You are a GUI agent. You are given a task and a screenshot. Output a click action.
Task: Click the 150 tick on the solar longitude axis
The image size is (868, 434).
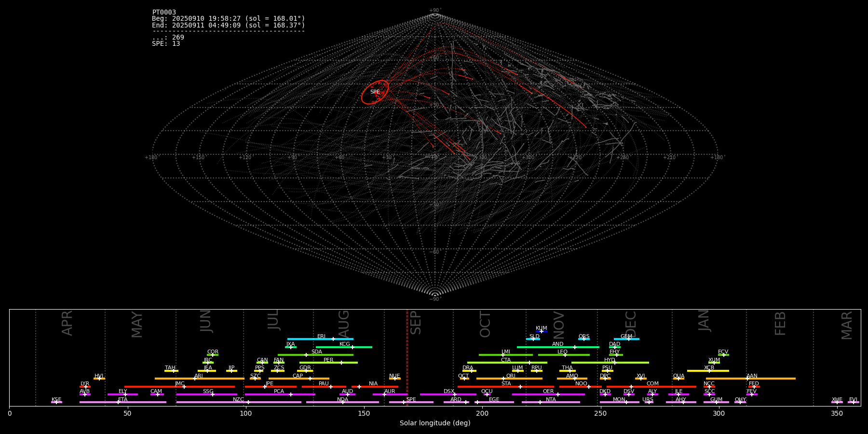(364, 413)
